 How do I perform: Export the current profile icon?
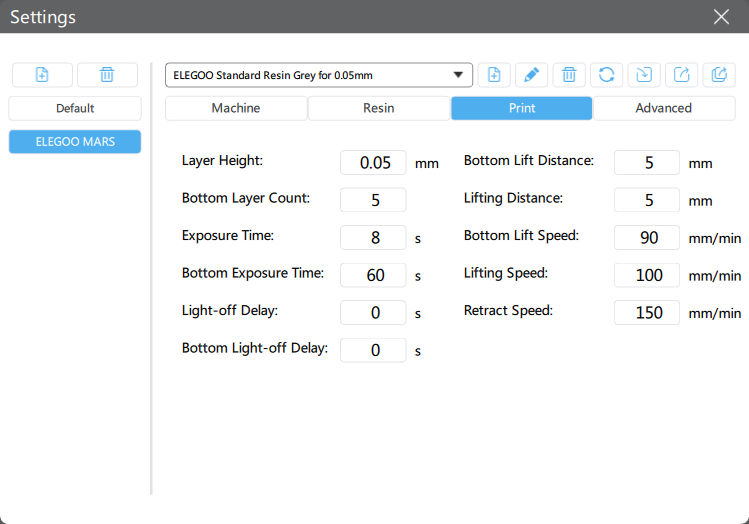click(681, 75)
